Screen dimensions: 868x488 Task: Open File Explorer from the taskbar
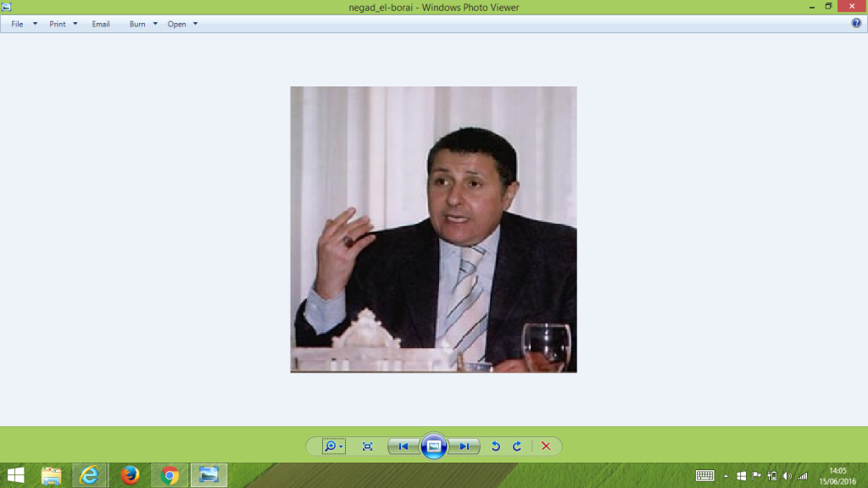52,475
